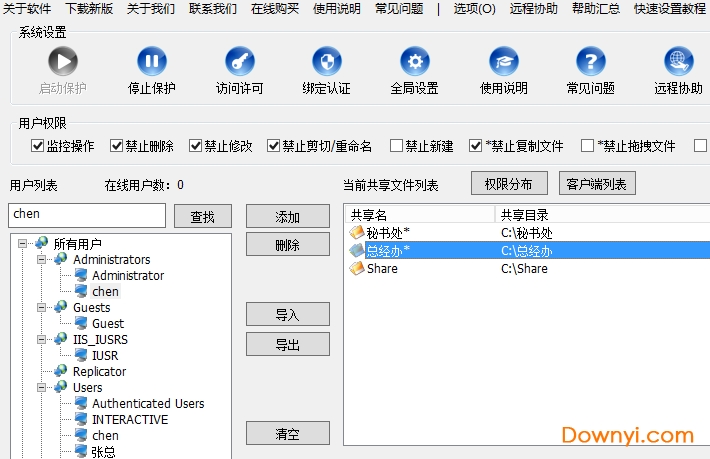710x459 pixels.
Task: Click the 张总 user computer icon
Action: click(81, 451)
